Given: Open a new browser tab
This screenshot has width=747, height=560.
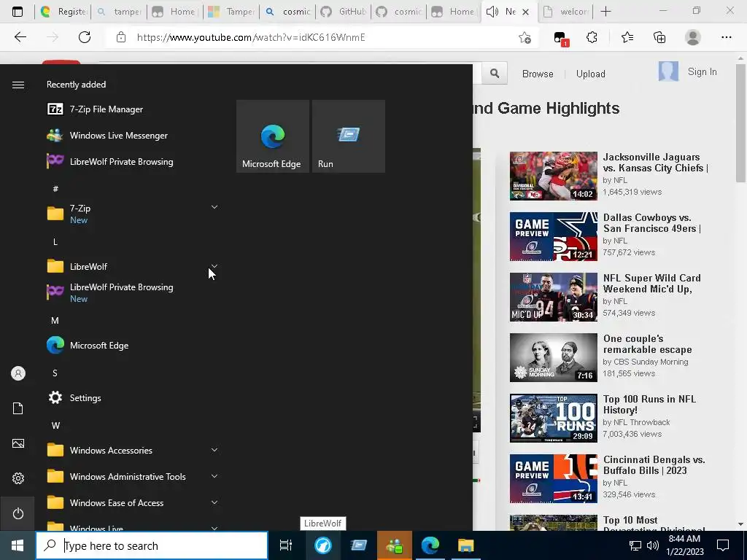Looking at the screenshot, I should (x=605, y=12).
